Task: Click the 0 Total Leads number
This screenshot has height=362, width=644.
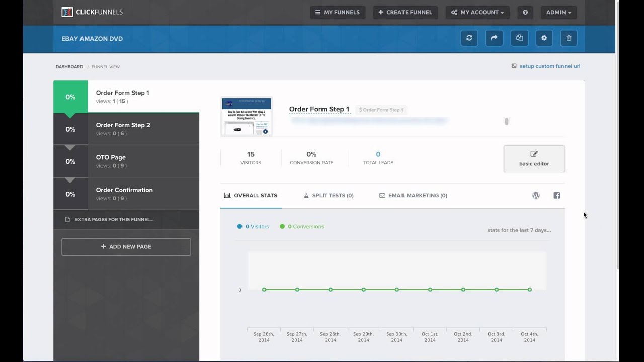Action: click(x=378, y=154)
